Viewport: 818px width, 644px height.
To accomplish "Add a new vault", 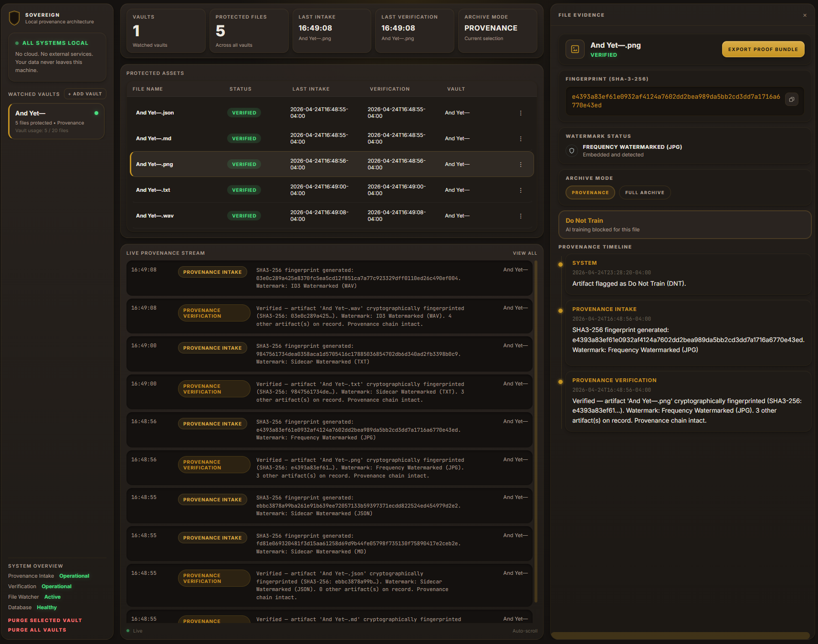I will tap(85, 94).
